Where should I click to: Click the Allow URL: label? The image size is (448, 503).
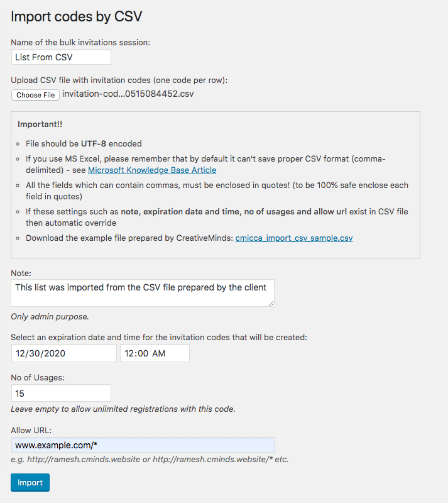pyautogui.click(x=31, y=430)
